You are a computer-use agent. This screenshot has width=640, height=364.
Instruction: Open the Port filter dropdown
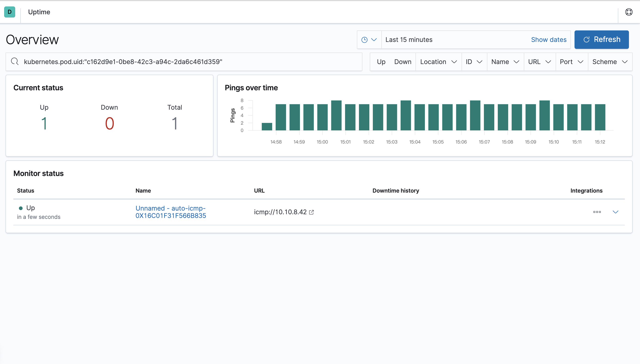point(571,62)
